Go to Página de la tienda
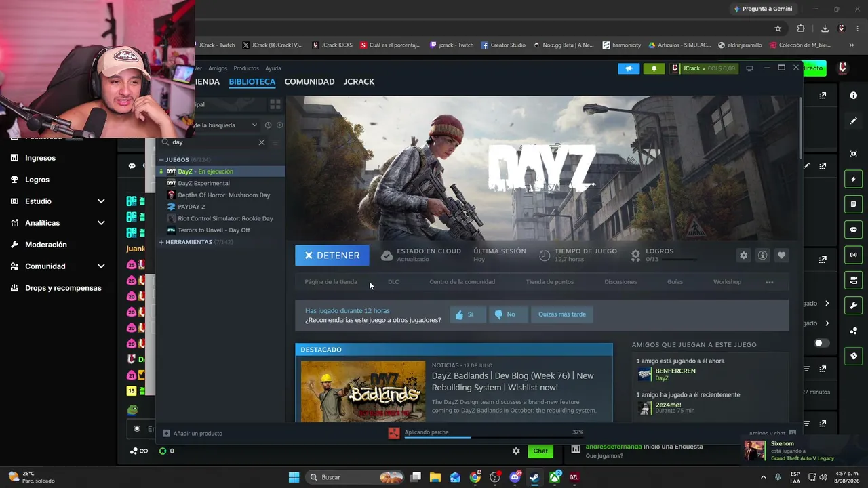This screenshot has height=488, width=868. pyautogui.click(x=331, y=282)
